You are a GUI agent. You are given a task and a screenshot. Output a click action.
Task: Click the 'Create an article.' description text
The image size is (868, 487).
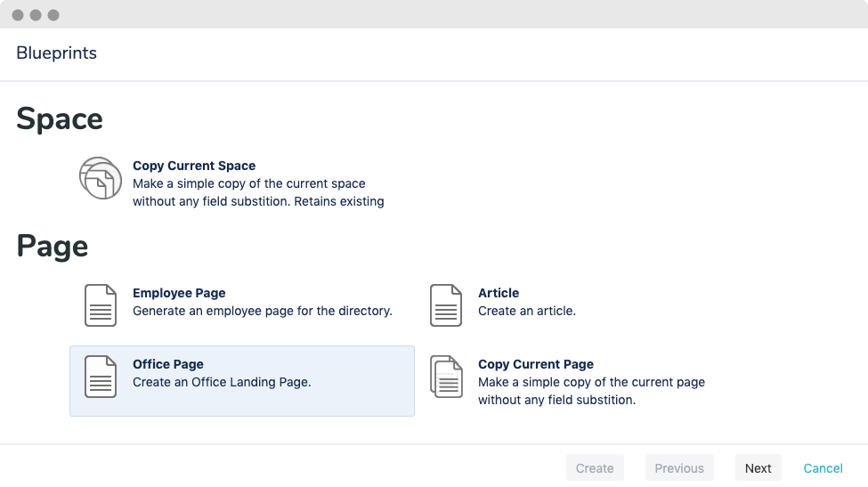coord(527,311)
